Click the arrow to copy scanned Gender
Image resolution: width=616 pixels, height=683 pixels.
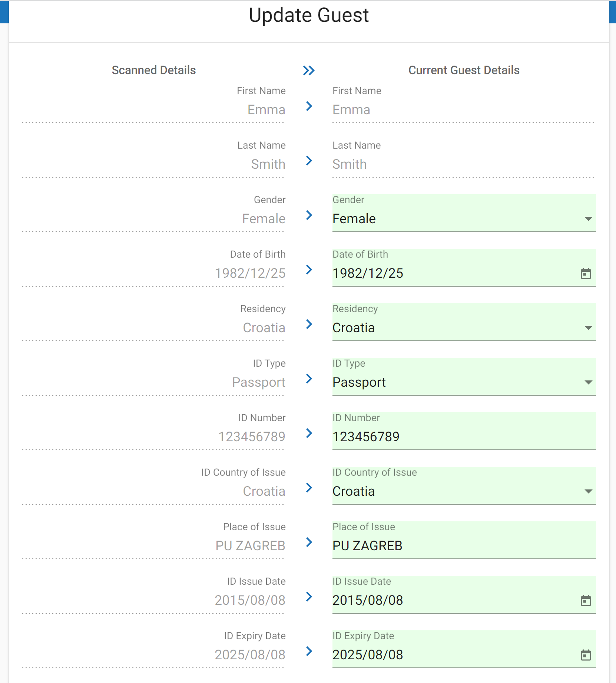[x=309, y=216]
